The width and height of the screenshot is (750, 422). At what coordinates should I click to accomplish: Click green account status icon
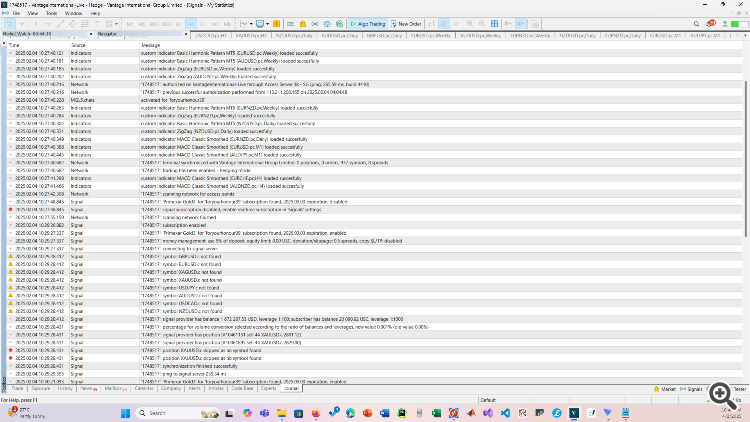point(725,24)
